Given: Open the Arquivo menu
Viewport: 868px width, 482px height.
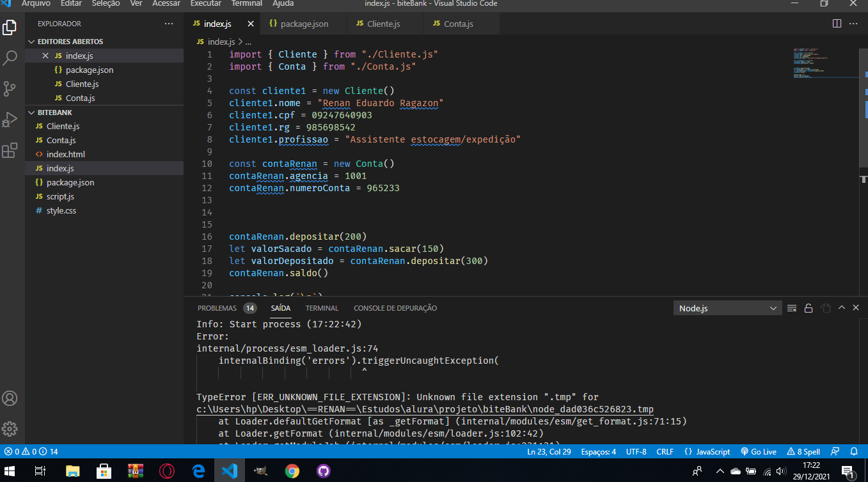Looking at the screenshot, I should coord(36,3).
